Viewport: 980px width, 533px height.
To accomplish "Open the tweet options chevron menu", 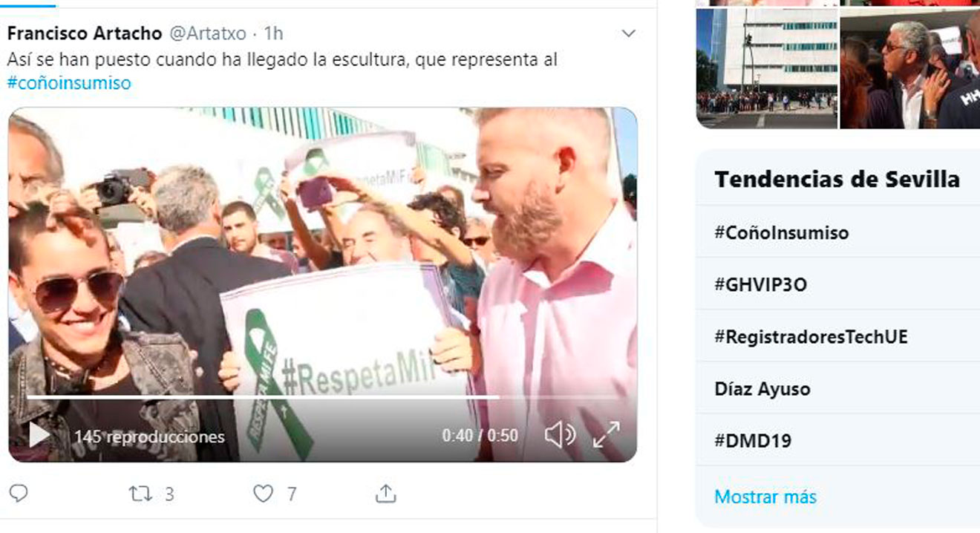I will pyautogui.click(x=628, y=33).
